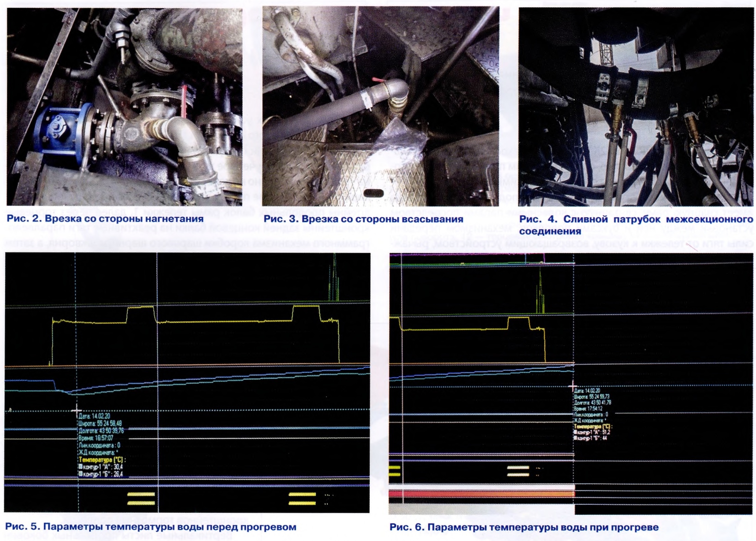Click the 'Дата: 14.02.20' line in figure 6 tooltip

click(x=587, y=391)
